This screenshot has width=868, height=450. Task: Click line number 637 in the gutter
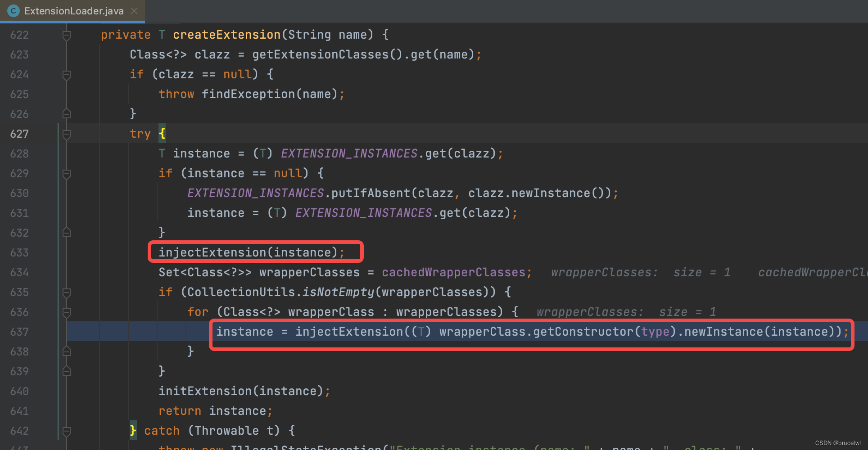(x=19, y=332)
